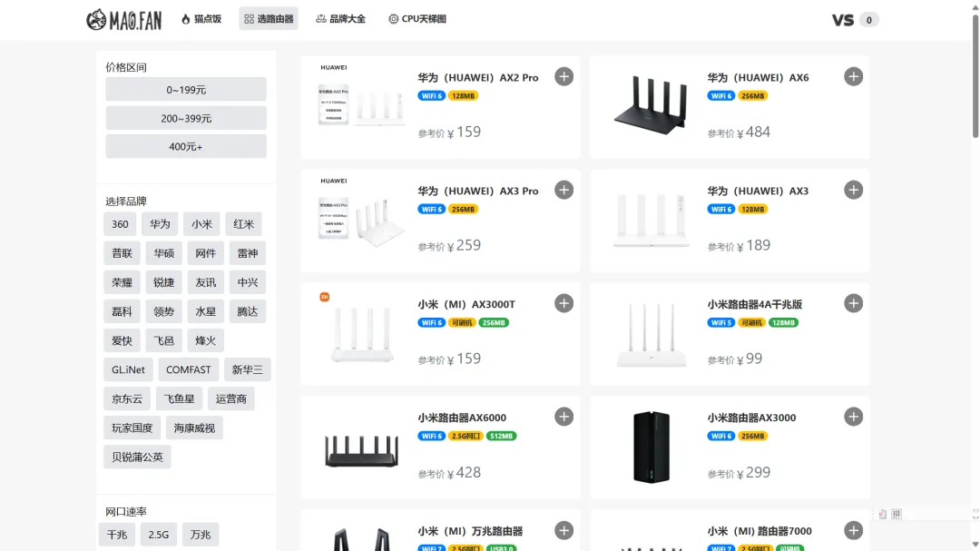Select the 荣耀 brand filter
980x551 pixels.
coord(122,282)
